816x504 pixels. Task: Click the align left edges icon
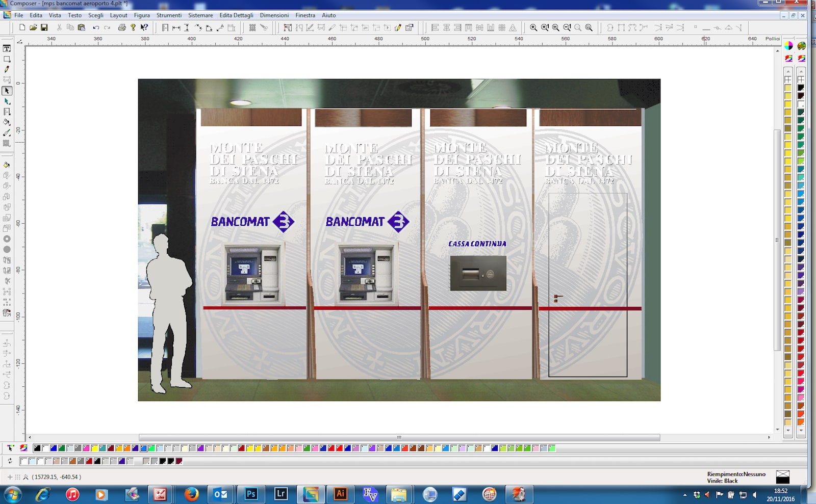click(435, 28)
